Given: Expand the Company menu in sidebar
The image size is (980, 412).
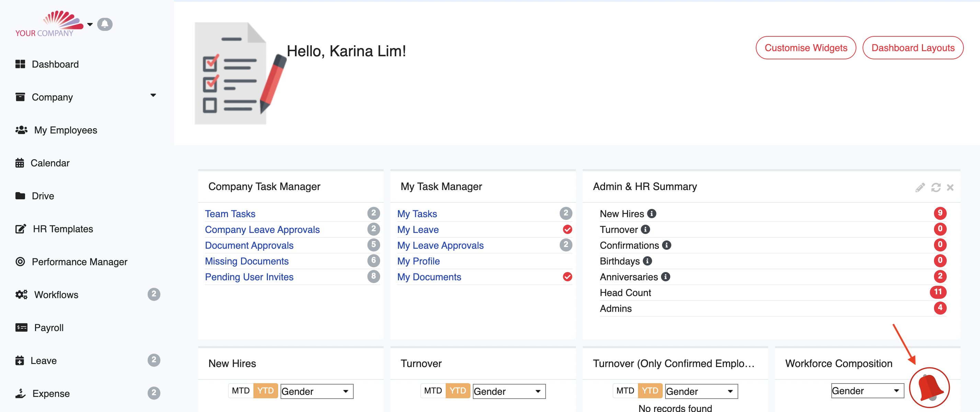Looking at the screenshot, I should (153, 96).
